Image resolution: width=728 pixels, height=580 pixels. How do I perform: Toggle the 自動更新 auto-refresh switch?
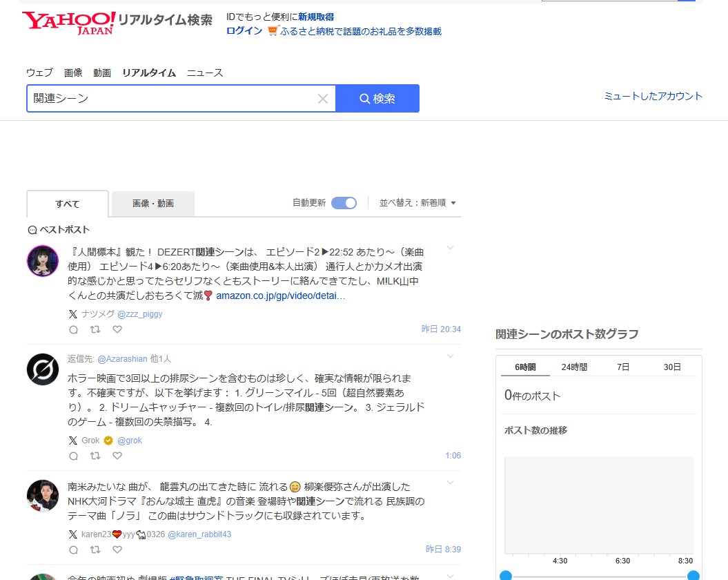pos(344,203)
